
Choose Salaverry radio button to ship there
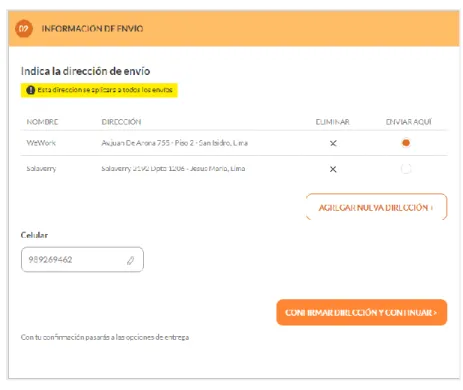(406, 169)
